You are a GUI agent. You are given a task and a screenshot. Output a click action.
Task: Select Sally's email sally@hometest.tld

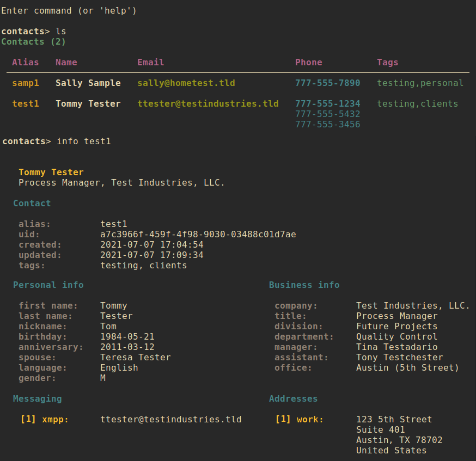pyautogui.click(x=186, y=83)
